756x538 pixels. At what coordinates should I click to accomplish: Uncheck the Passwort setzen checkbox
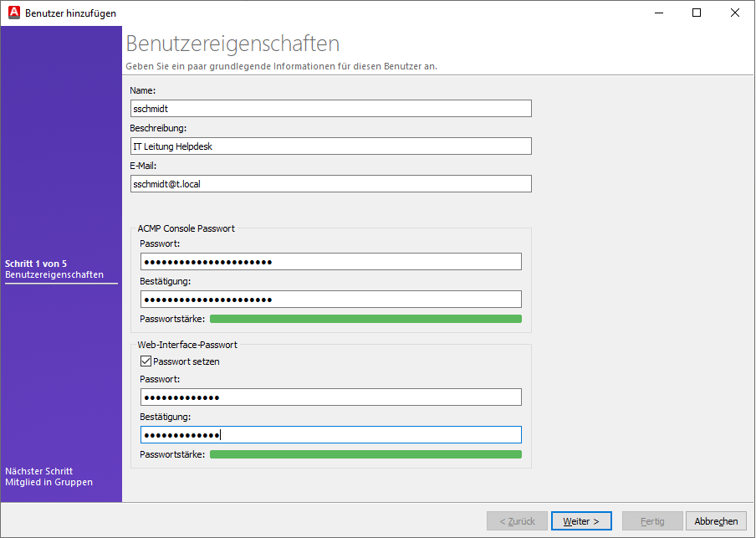pyautogui.click(x=146, y=361)
